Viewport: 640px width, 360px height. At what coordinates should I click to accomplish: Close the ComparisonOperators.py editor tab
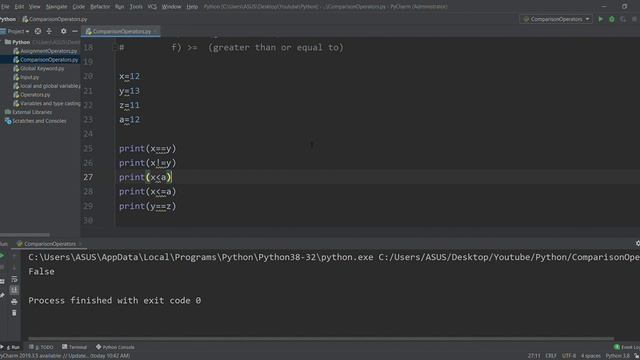pyautogui.click(x=156, y=31)
